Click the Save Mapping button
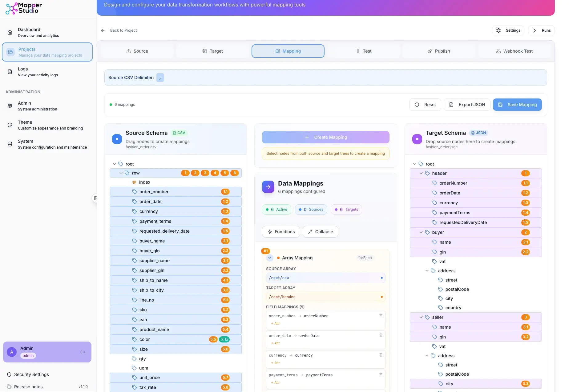Viewport: 569px width, 392px height. pos(517,105)
